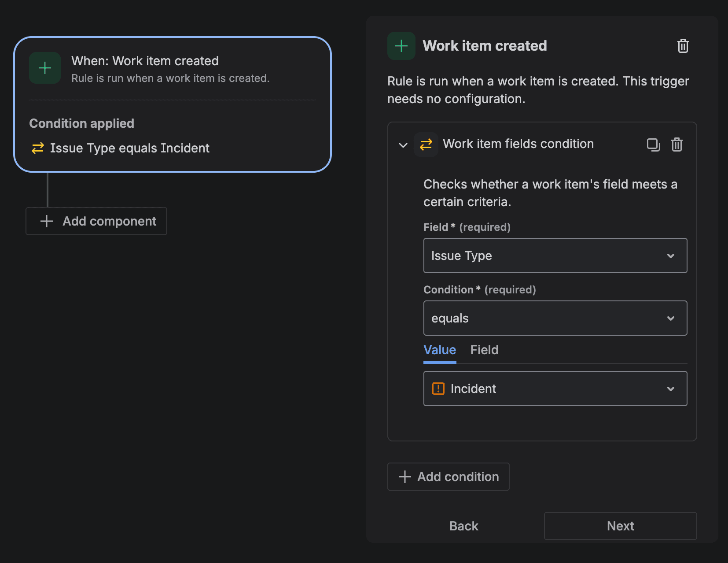The height and width of the screenshot is (563, 728).
Task: Switch to the Field tab
Action: [x=484, y=350]
